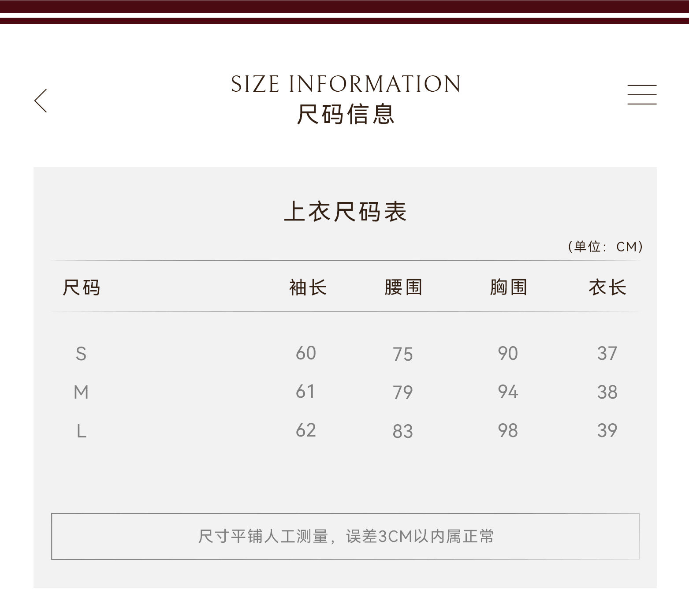Image resolution: width=689 pixels, height=616 pixels.
Task: Click waist value 79 for size M
Action: (403, 392)
